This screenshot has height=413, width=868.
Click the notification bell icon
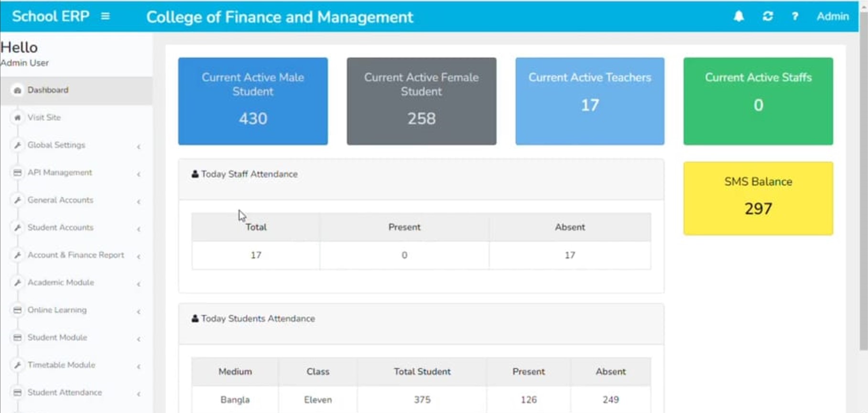(x=738, y=16)
